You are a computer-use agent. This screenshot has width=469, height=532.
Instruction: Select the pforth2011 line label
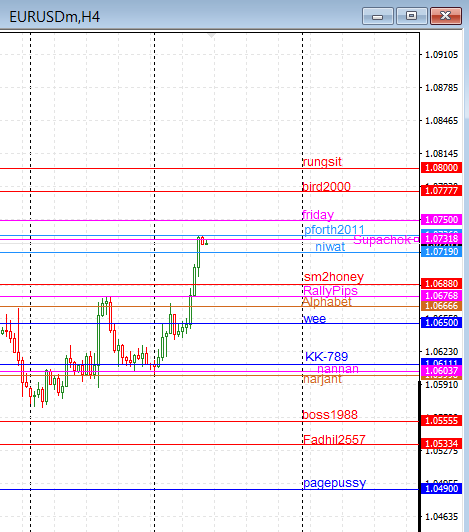pos(334,230)
